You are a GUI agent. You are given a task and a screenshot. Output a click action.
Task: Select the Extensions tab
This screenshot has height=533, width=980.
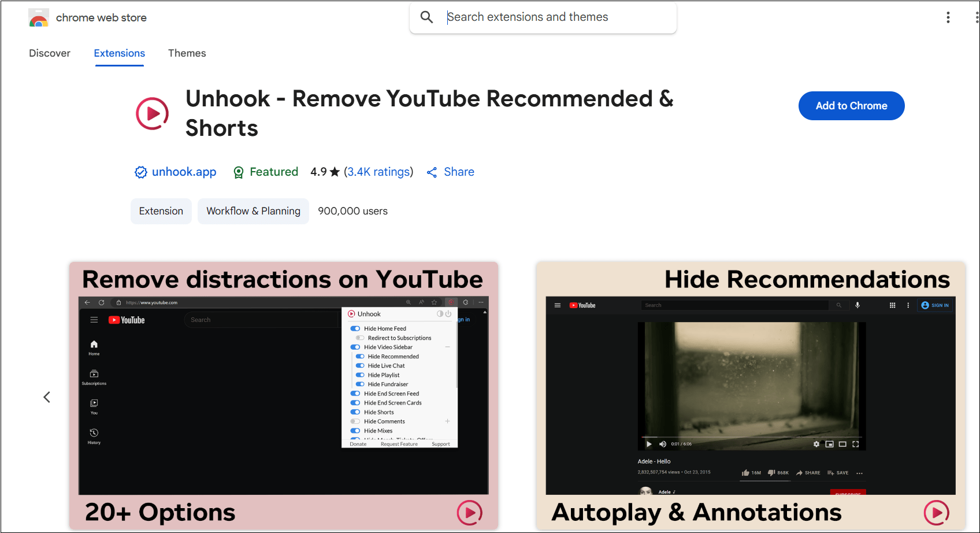(120, 53)
